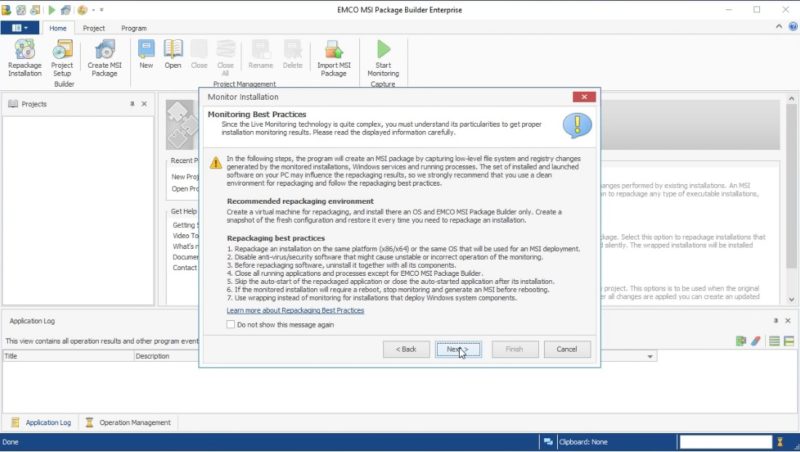Image resolution: width=800 pixels, height=452 pixels.
Task: Click the grayed Rename ribbon button
Action: point(261,54)
